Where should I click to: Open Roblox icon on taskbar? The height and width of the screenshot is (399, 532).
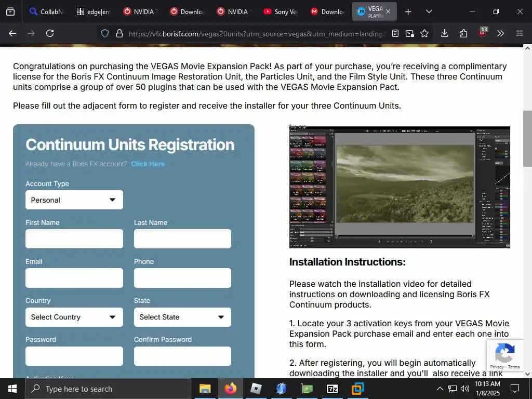[x=256, y=389]
